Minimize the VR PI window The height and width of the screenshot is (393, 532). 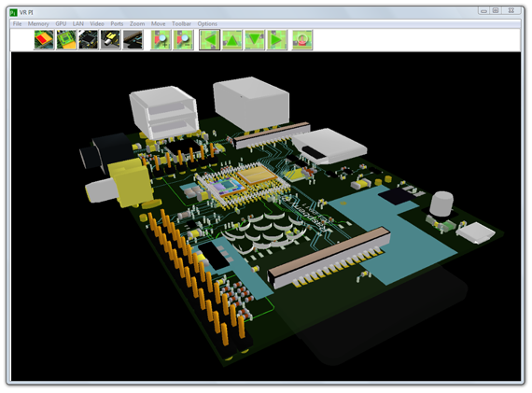coord(483,11)
